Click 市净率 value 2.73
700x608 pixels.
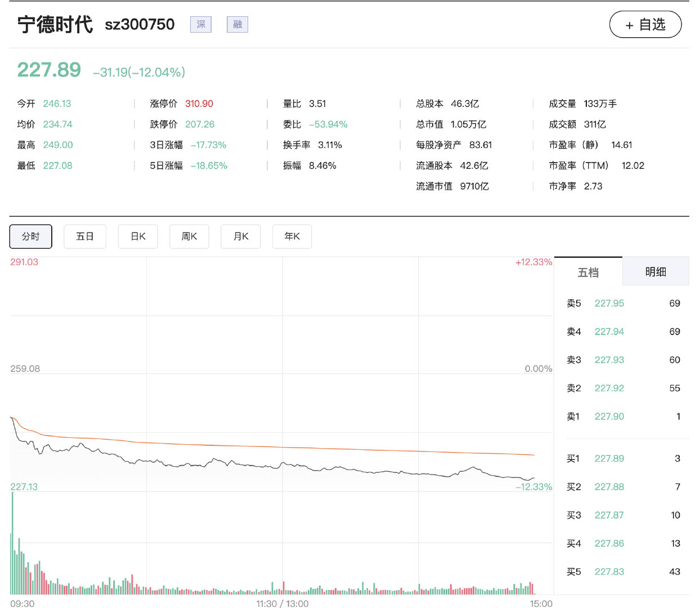tap(593, 186)
